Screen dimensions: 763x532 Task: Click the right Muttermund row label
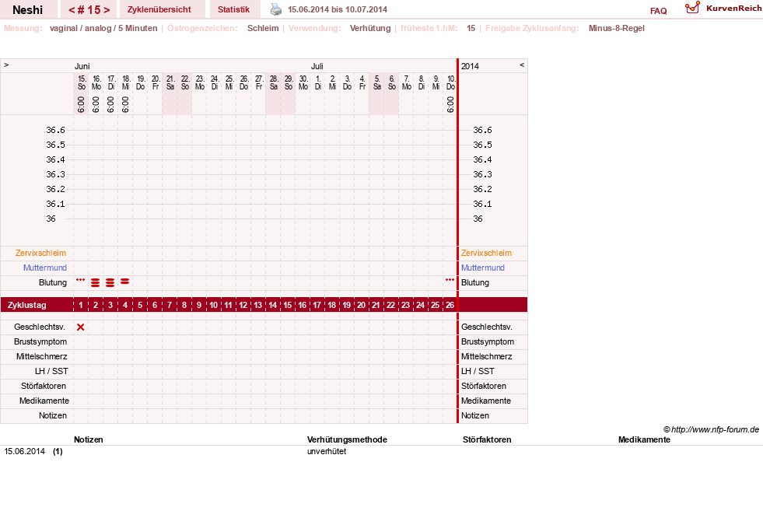click(x=483, y=268)
